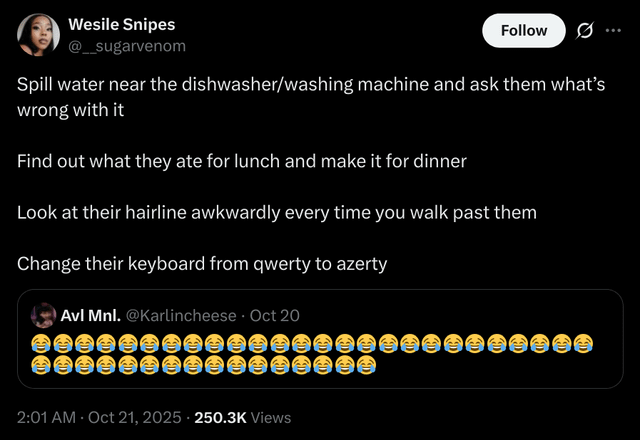Select the 'Find out what they ate' line
This screenshot has height=440, width=640.
(242, 160)
